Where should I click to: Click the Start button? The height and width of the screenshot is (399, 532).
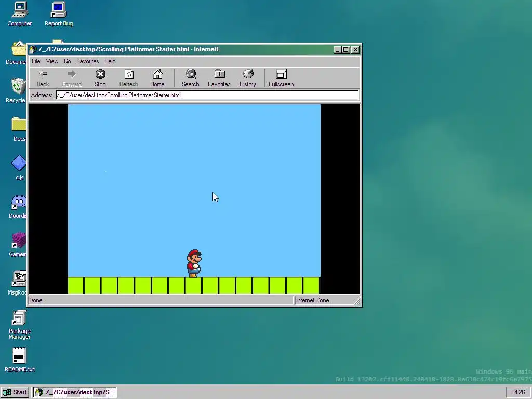point(16,392)
